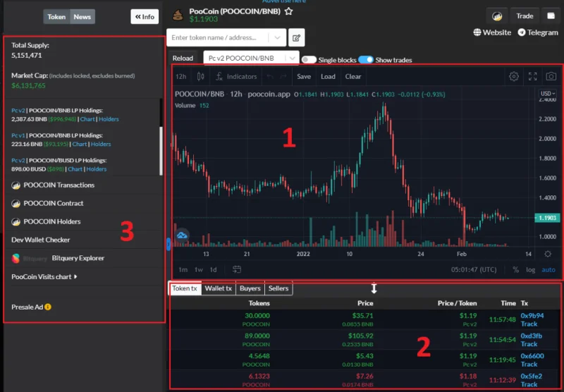Click Load in chart toolbar
This screenshot has height=392, width=564.
pos(328,76)
